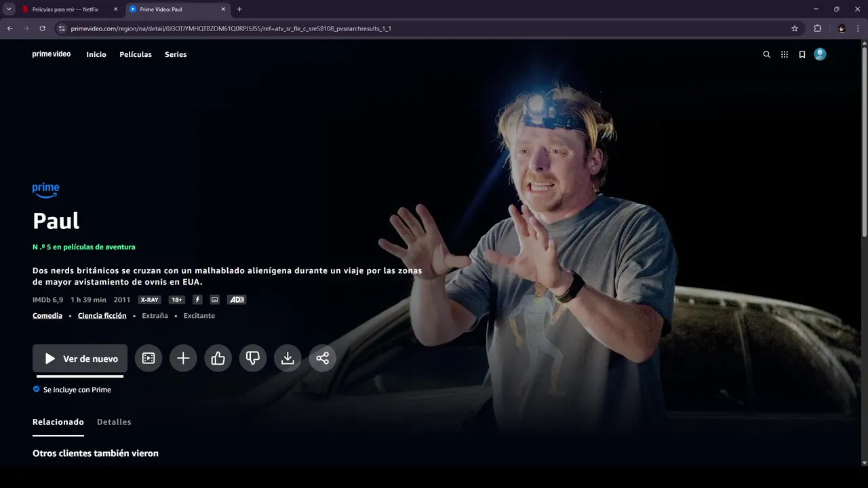Click the Excitante mood tag

[x=199, y=316]
